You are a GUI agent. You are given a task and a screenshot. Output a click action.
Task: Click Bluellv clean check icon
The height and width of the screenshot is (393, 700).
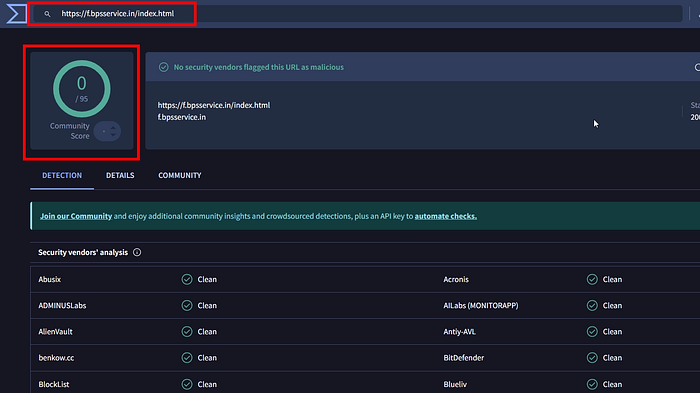tap(592, 384)
